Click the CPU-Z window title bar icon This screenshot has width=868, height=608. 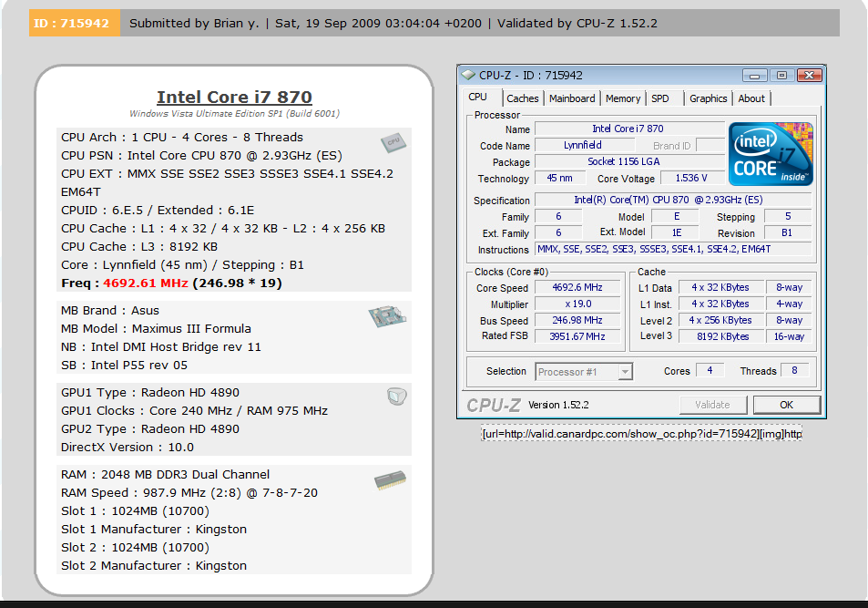(x=468, y=75)
